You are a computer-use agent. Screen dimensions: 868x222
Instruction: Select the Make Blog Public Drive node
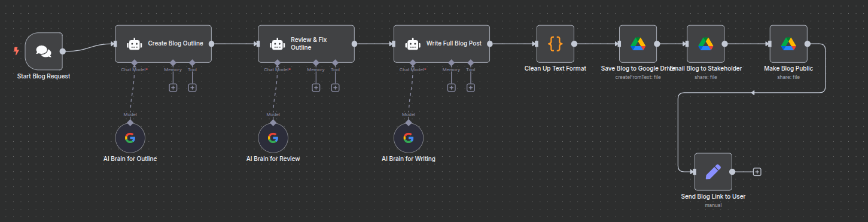tap(788, 44)
